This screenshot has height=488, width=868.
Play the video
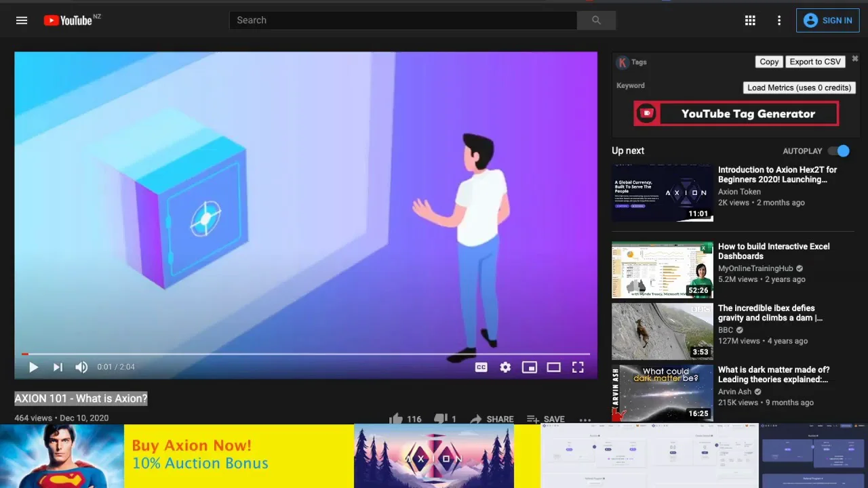point(33,367)
